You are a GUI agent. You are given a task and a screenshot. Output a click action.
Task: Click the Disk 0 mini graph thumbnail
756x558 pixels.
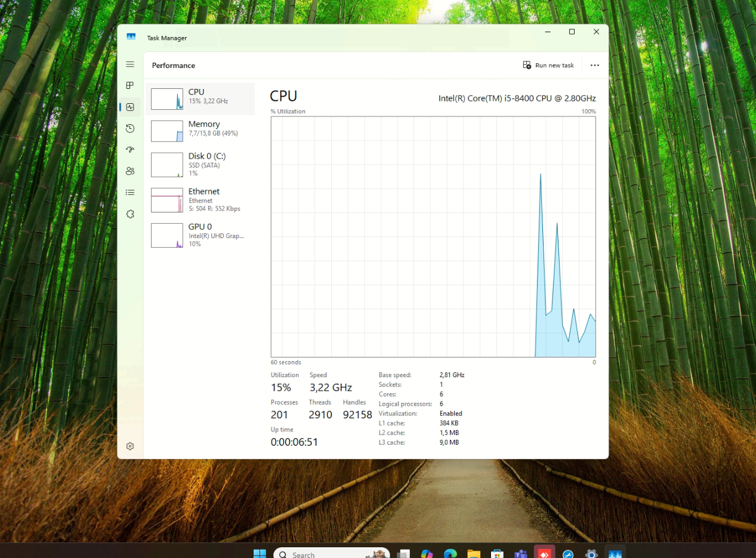(167, 165)
